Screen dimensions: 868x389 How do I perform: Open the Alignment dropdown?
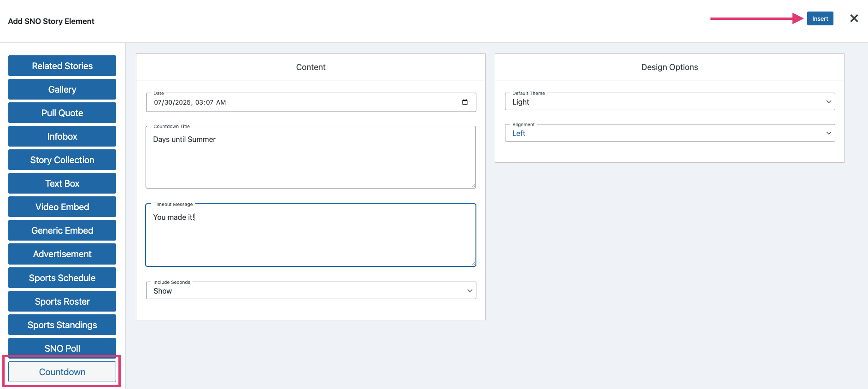pyautogui.click(x=670, y=133)
